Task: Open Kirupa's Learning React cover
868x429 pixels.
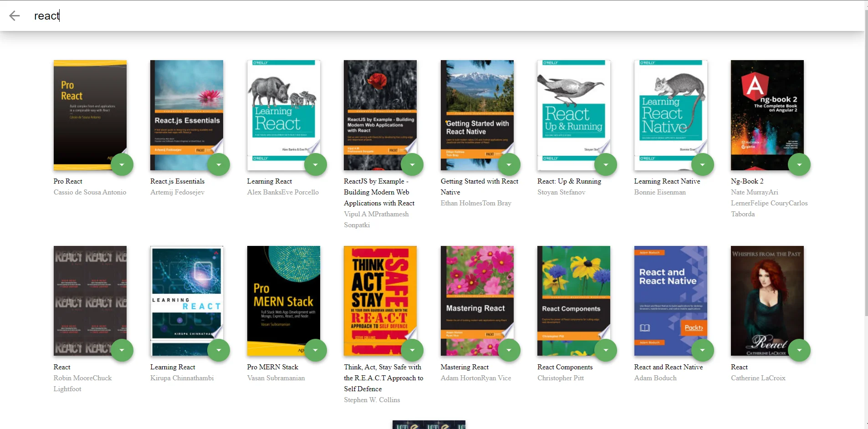Action: point(187,301)
